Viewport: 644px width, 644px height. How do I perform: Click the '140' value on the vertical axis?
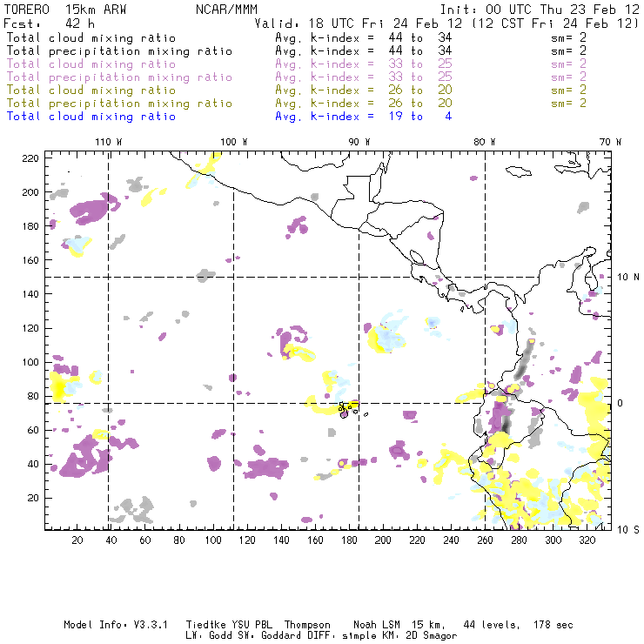[30, 294]
